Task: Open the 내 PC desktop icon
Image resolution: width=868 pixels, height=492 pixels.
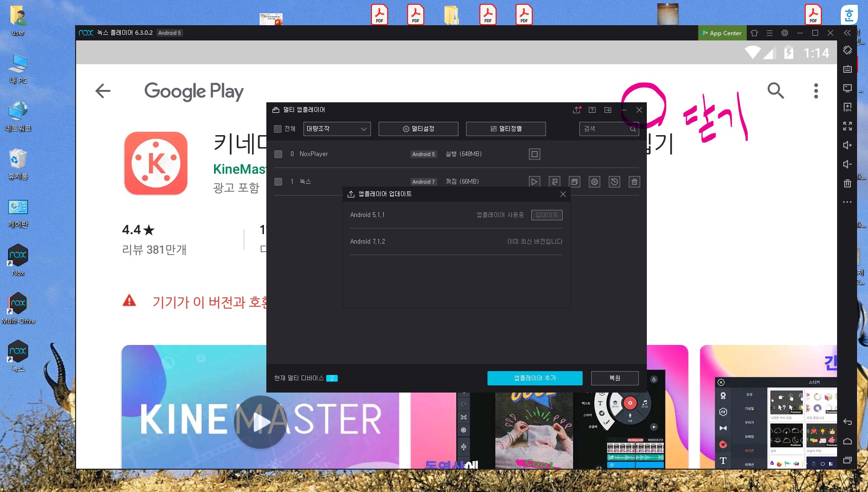Action: pyautogui.click(x=19, y=69)
